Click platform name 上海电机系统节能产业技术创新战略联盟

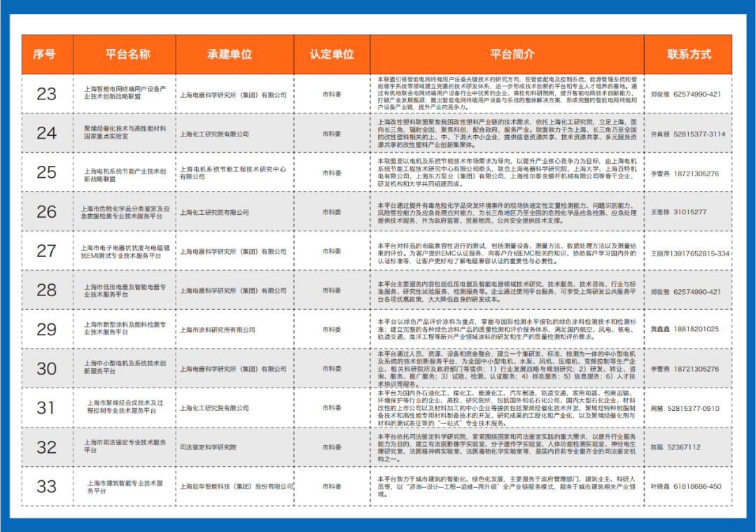coord(125,175)
